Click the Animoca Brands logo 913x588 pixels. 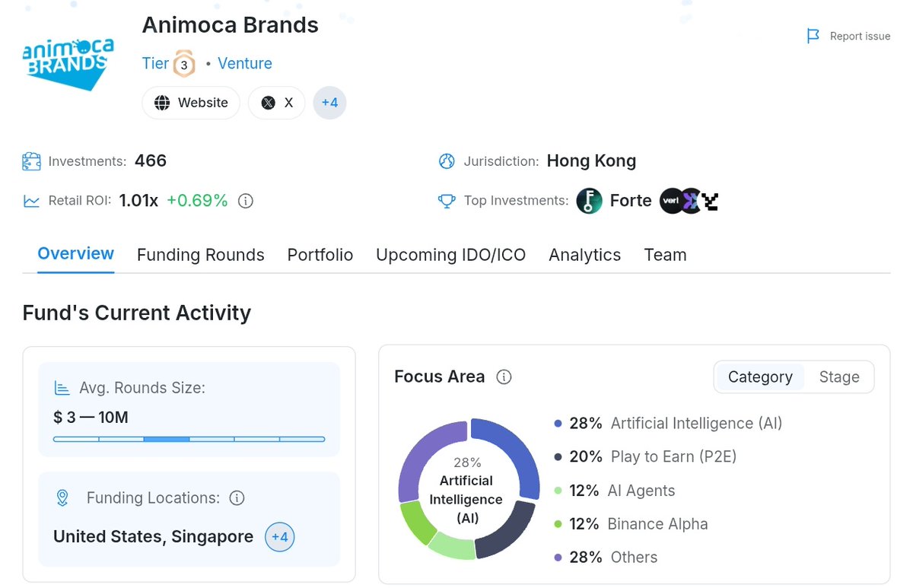68,63
